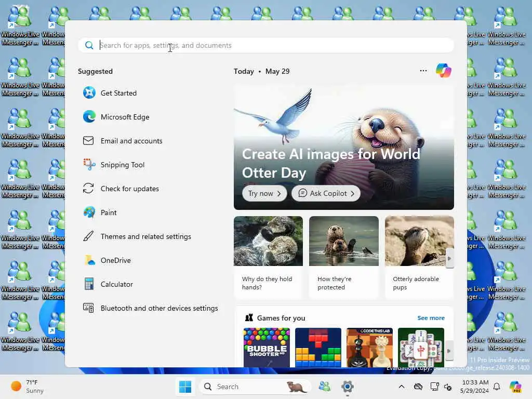This screenshot has width=532, height=399.
Task: Open Settings gear icon in taskbar
Action: pyautogui.click(x=348, y=387)
